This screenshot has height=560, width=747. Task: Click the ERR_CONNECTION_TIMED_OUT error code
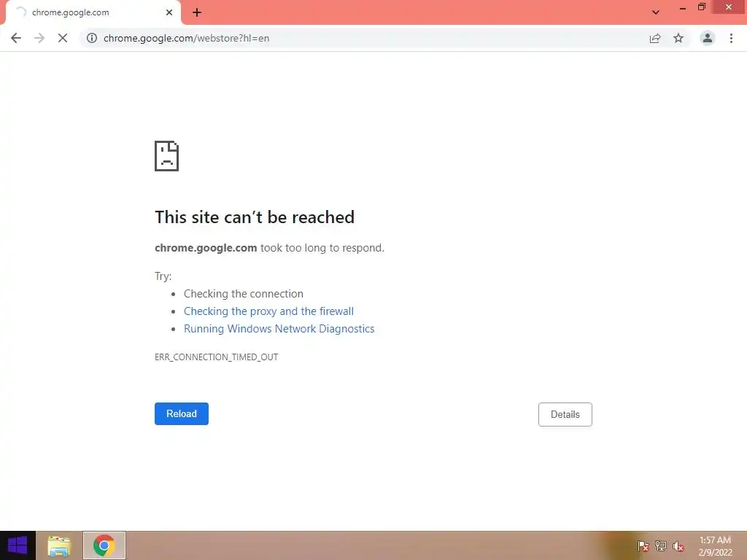(216, 357)
